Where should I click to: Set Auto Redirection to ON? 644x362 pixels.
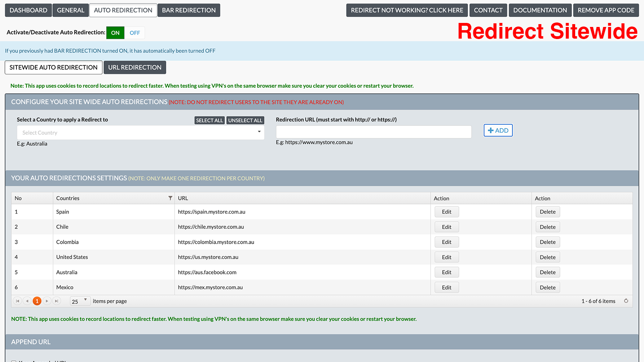point(115,33)
